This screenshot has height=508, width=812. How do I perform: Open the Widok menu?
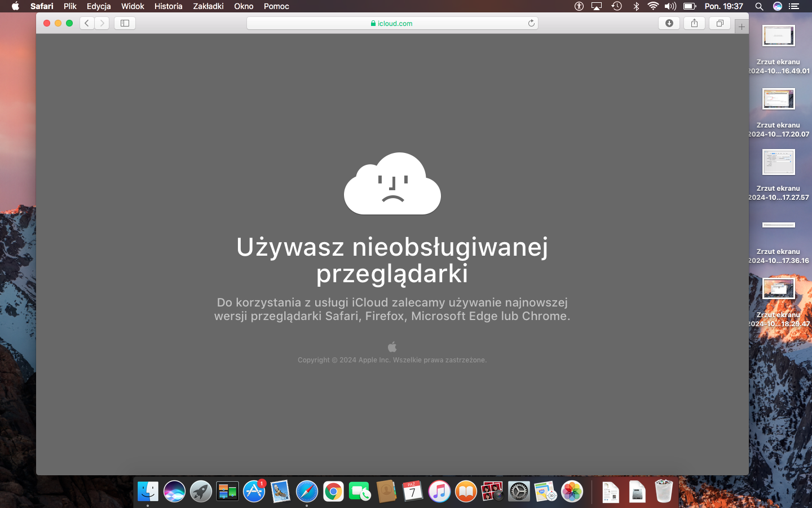[133, 6]
